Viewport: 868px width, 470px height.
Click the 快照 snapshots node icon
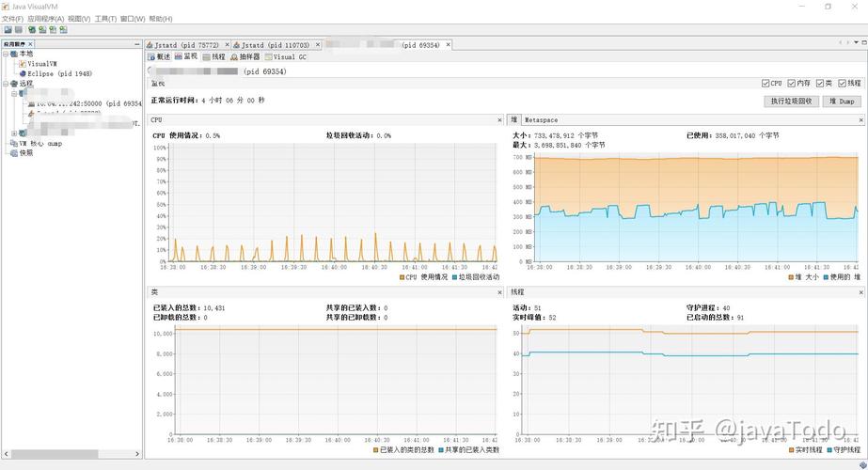tap(14, 153)
